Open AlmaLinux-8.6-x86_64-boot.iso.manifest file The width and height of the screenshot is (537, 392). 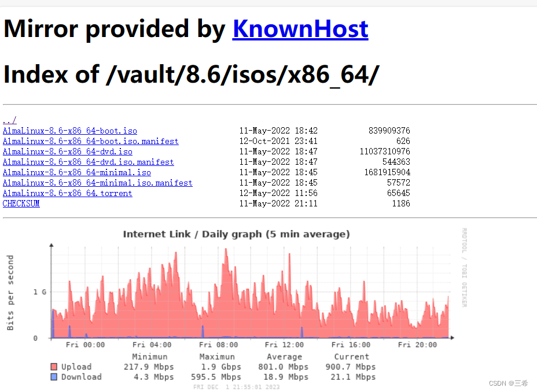[x=91, y=141]
